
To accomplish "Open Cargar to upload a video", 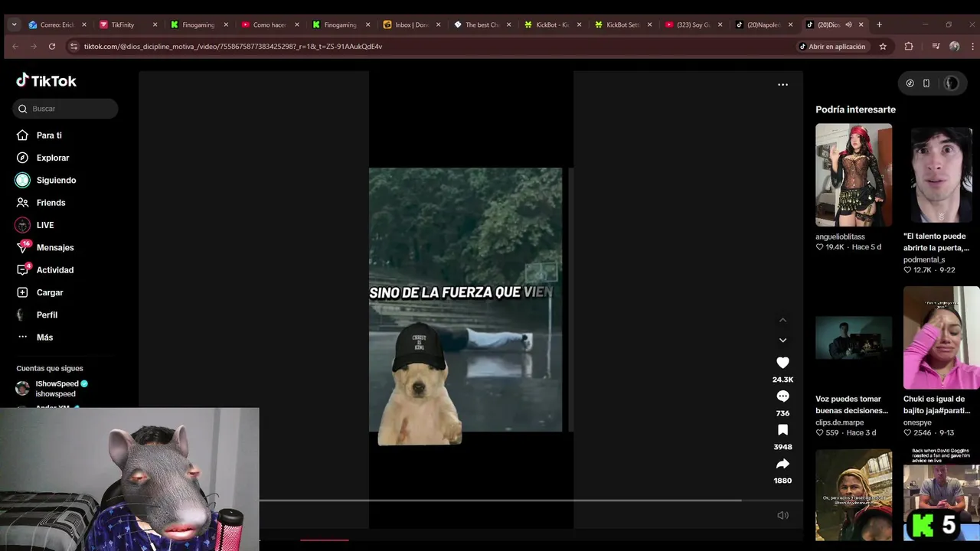I will tap(50, 292).
